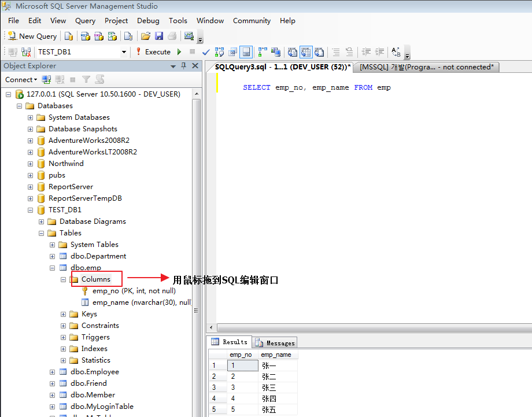The image size is (532, 417).
Task: Switch to the [MSSQL] not connected tab
Action: pos(427,67)
